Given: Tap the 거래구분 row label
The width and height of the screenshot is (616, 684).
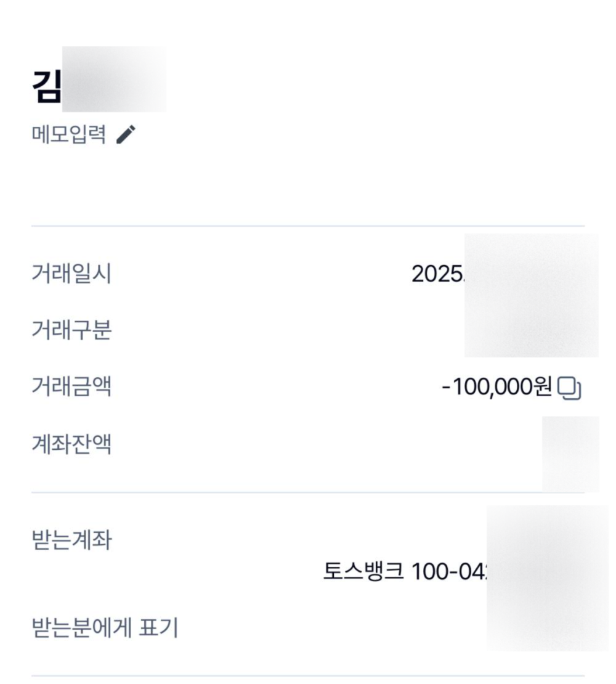Looking at the screenshot, I should point(71,330).
